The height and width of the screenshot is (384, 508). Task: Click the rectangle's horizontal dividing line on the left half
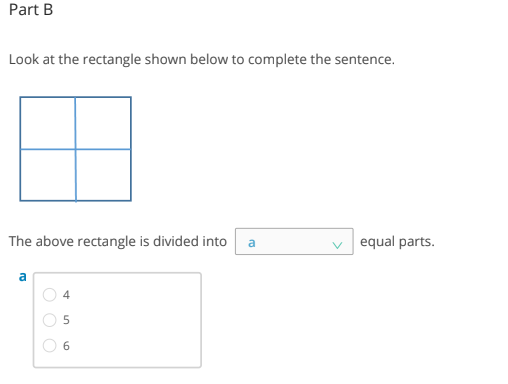pyautogui.click(x=48, y=149)
